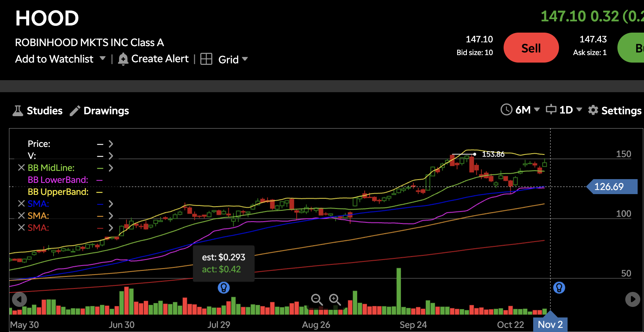Open the Add to Watchlist dropdown arrow
Screen dimensions: 644x332
(103, 58)
